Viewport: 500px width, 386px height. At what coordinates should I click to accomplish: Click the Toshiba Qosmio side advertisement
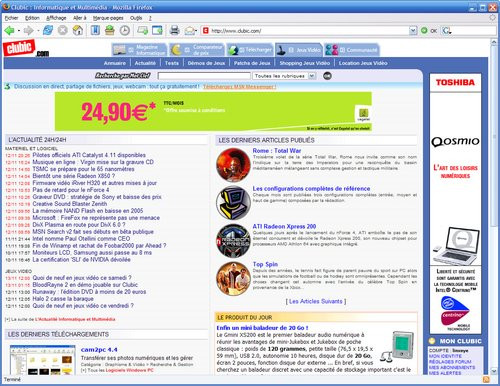point(455,204)
